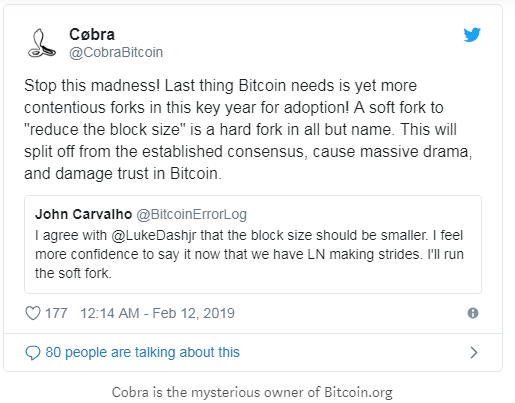
Task: Click 'the soft fork.' line in quote
Action: (x=73, y=273)
